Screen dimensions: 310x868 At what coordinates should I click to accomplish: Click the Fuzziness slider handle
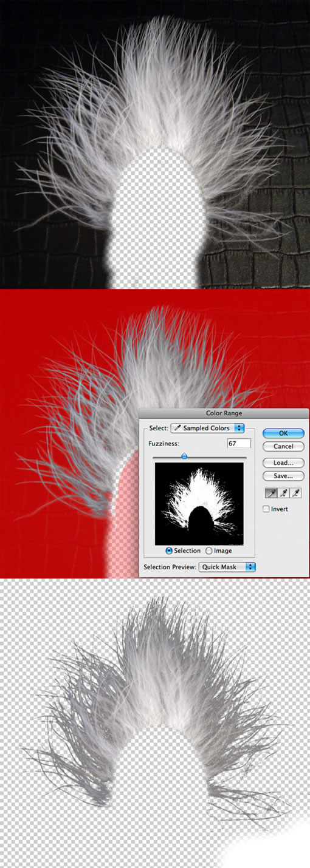point(184,456)
